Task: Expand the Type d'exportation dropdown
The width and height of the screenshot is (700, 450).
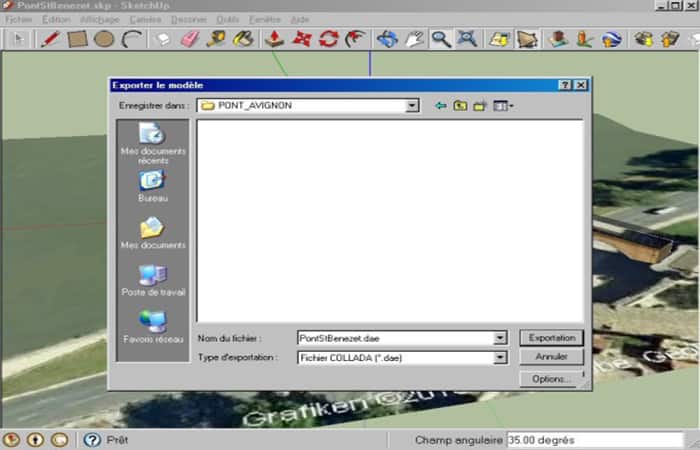Action: point(500,358)
